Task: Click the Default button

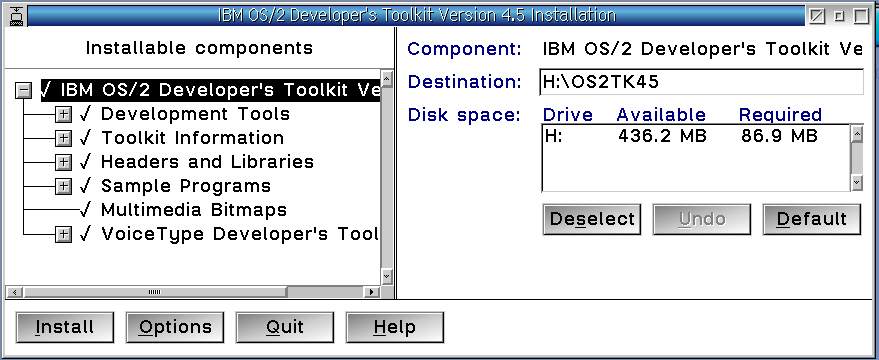Action: pyautogui.click(x=812, y=219)
